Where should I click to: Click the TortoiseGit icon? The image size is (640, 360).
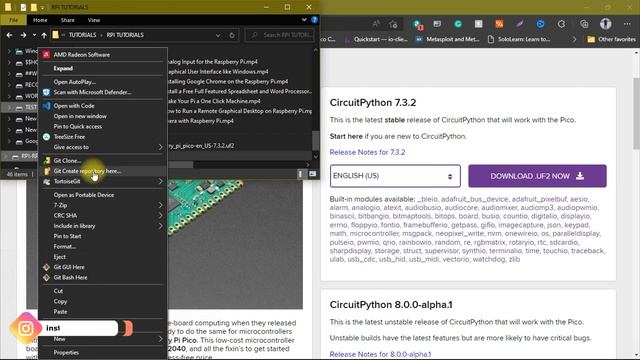(x=46, y=181)
